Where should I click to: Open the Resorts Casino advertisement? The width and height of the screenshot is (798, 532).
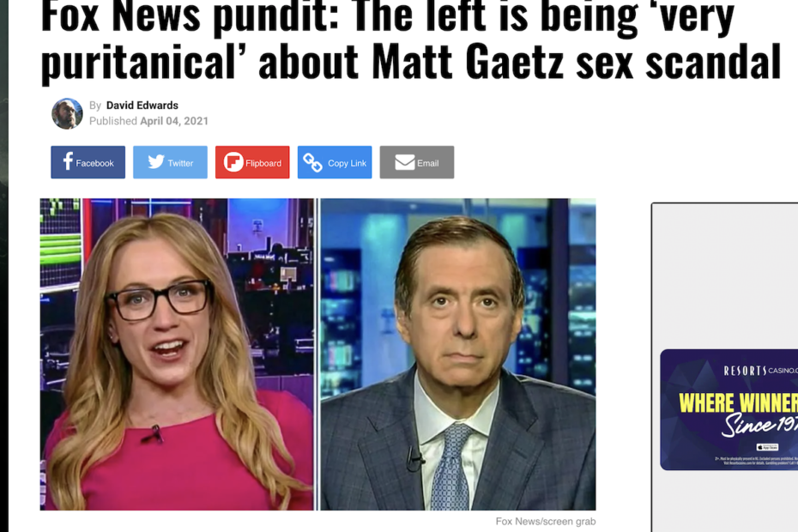[x=728, y=409]
